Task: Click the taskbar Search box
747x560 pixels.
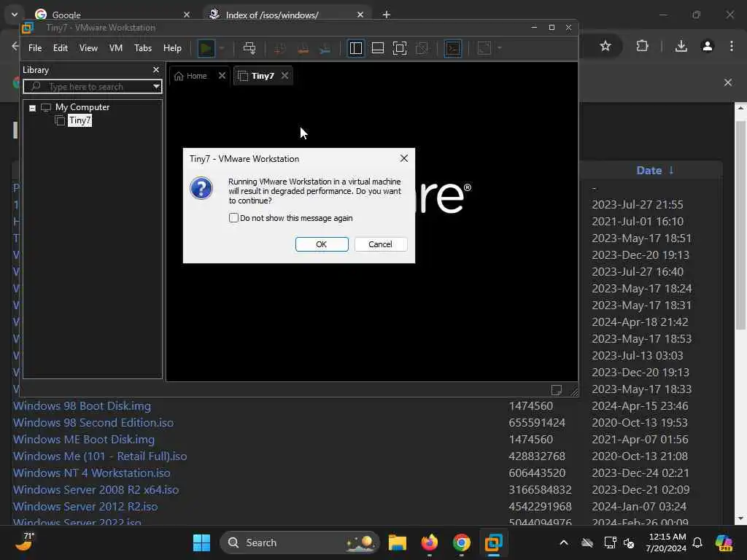Action: (299, 542)
